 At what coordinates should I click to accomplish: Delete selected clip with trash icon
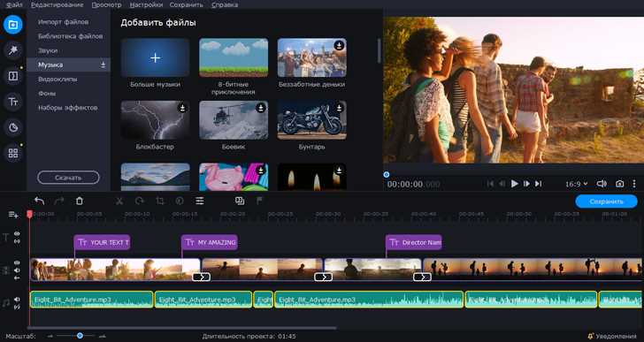80,201
